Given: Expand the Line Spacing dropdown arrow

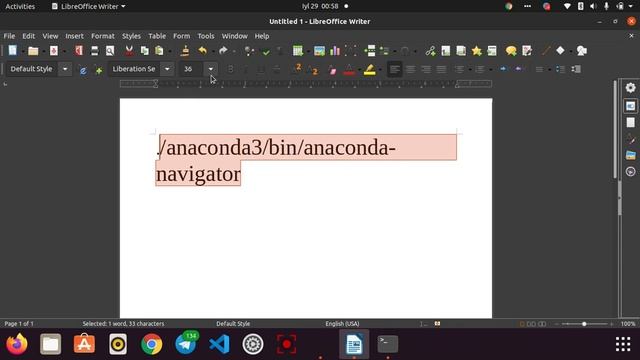Looking at the screenshot, I should pyautogui.click(x=549, y=70).
